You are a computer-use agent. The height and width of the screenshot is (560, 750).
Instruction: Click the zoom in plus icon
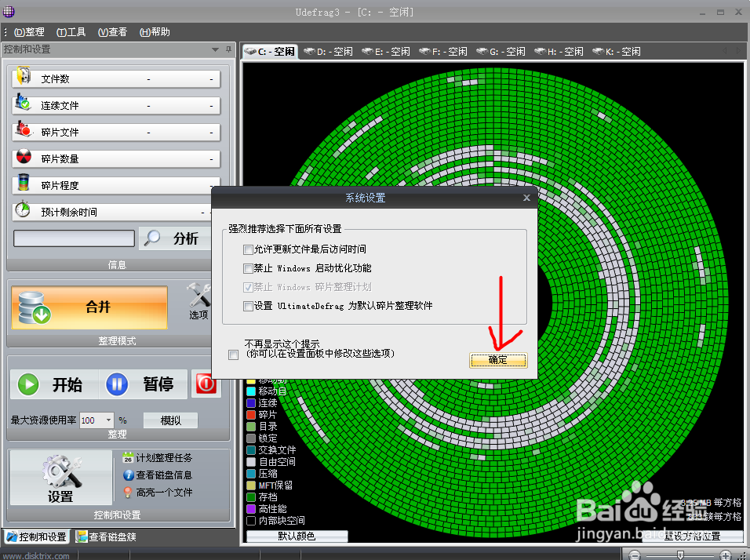coord(726,555)
